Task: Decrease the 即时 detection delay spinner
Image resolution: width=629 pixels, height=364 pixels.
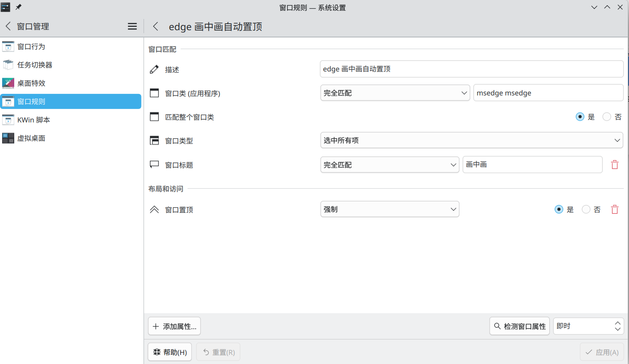Action: point(618,329)
